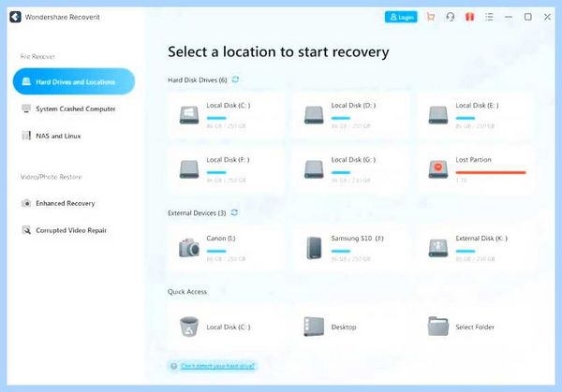Select Hard Drives and Locations tab
Image resolution: width=562 pixels, height=392 pixels.
74,81
